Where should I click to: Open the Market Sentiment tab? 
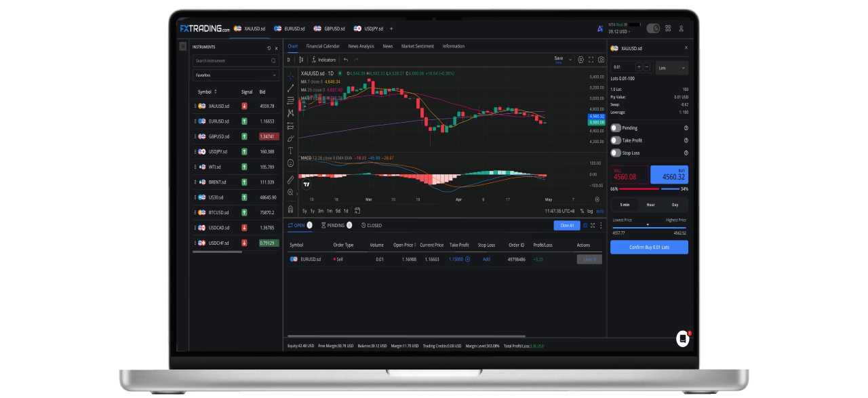click(418, 46)
